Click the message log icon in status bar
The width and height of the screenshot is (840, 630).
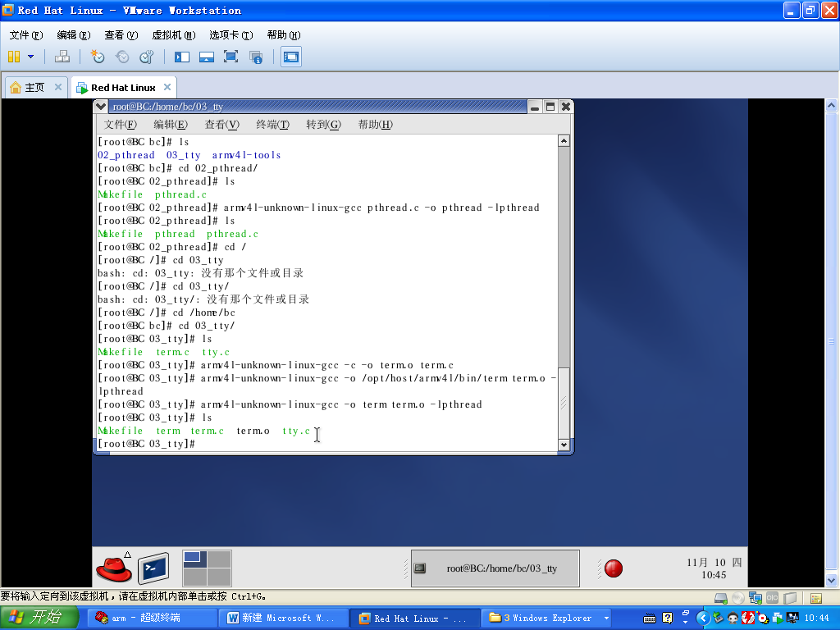pos(816,598)
